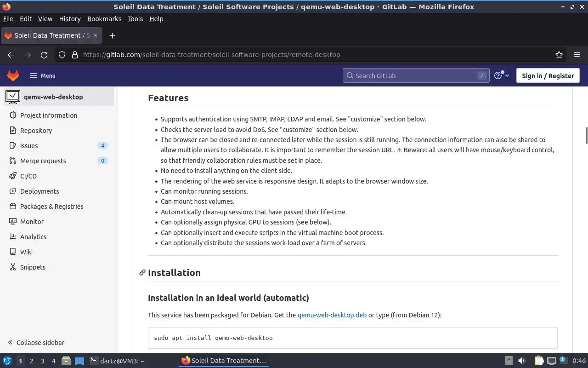
Task: Click the Features heading
Action: (x=168, y=98)
